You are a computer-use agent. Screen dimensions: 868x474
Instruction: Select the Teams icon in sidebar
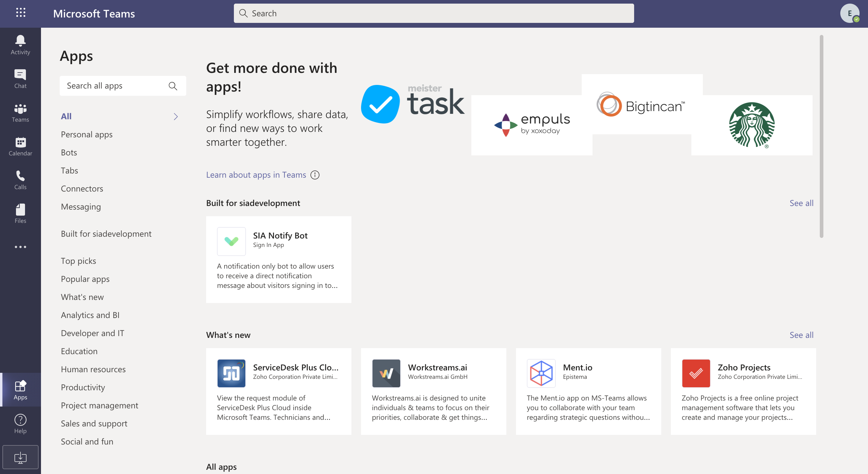point(20,112)
